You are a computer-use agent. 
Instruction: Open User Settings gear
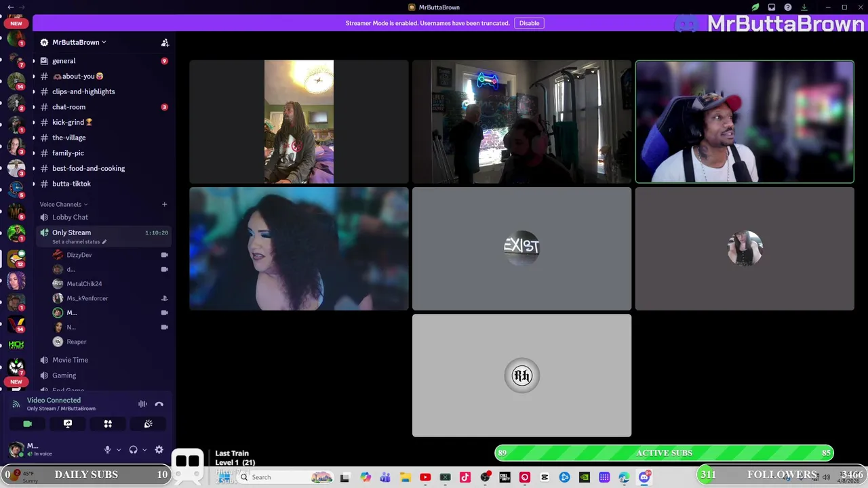point(159,449)
